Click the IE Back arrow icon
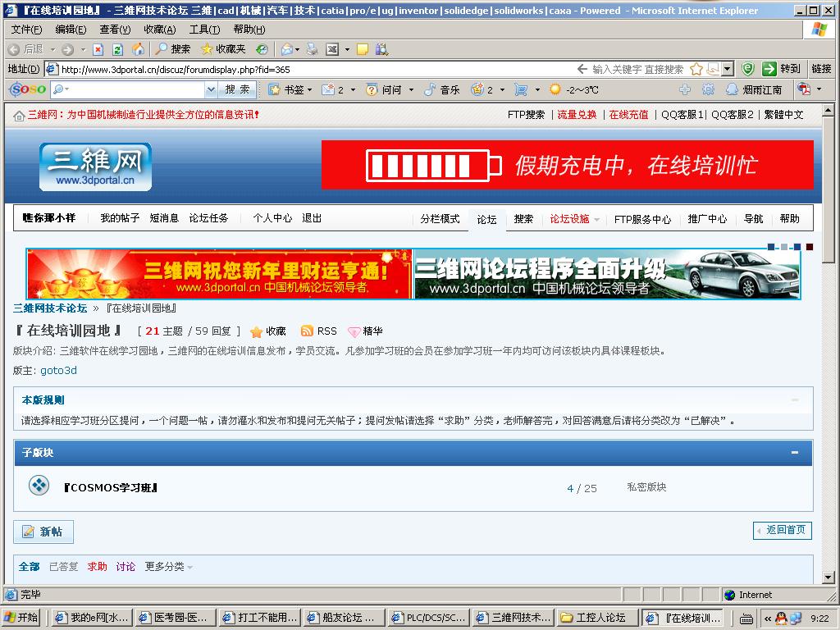Viewport: 840px width, 630px height. [x=15, y=49]
